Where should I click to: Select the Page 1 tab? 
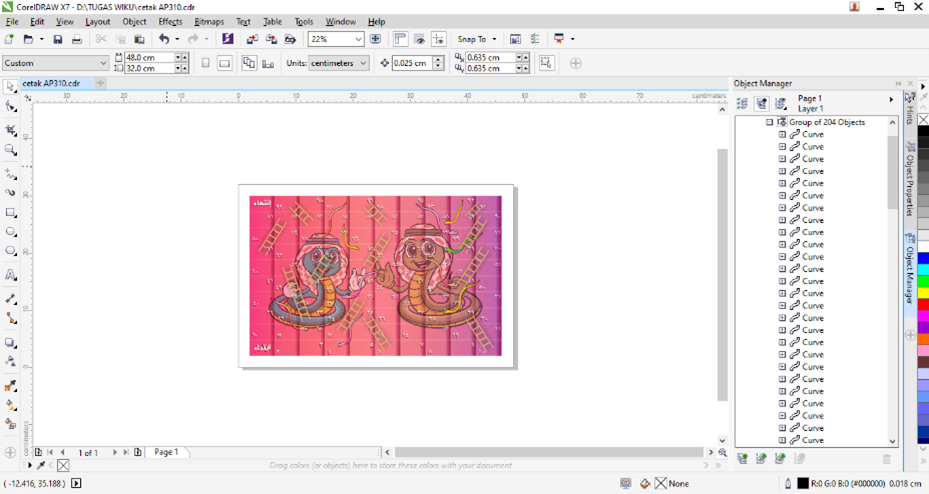point(166,452)
